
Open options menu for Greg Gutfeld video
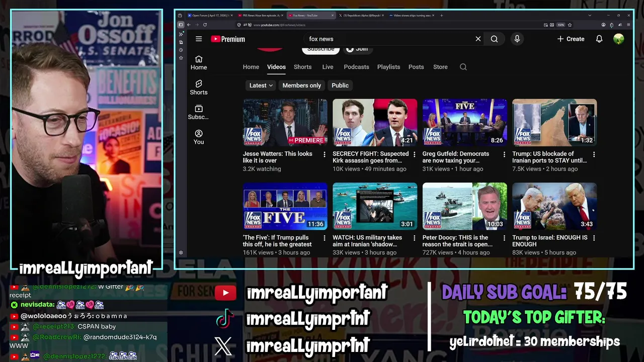[504, 154]
